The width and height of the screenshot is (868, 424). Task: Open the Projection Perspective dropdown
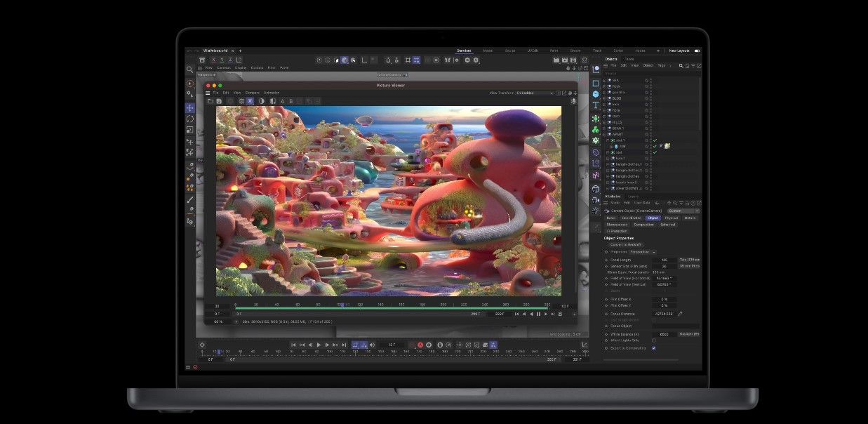point(643,251)
